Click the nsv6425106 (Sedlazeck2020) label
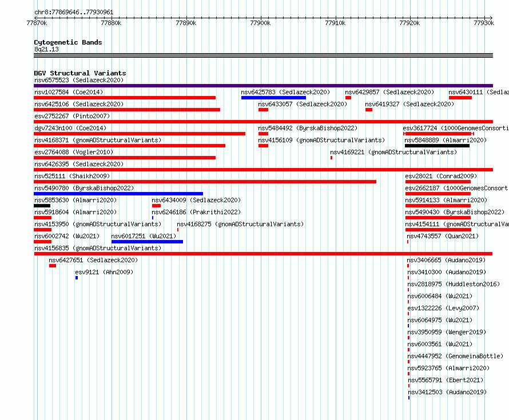The height and width of the screenshot is (420, 509). (79, 104)
